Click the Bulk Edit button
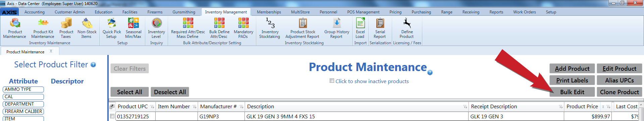The image size is (644, 121). point(572,92)
